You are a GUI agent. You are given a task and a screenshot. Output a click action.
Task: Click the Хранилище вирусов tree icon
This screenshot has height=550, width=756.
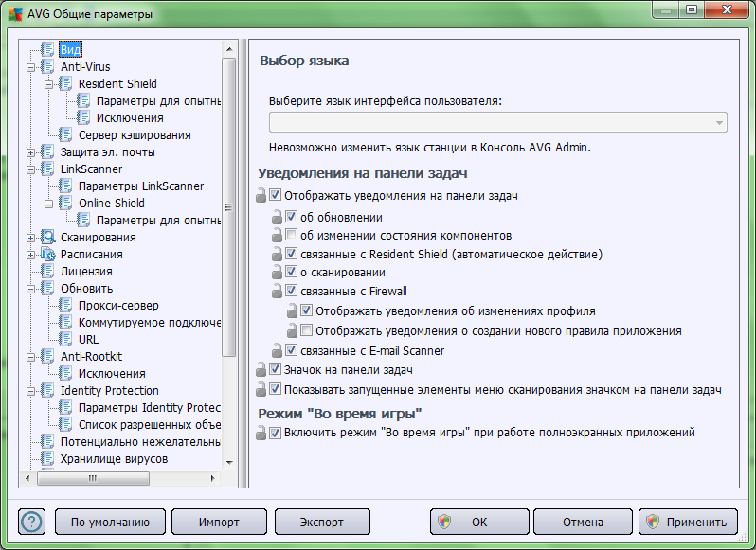(x=47, y=458)
